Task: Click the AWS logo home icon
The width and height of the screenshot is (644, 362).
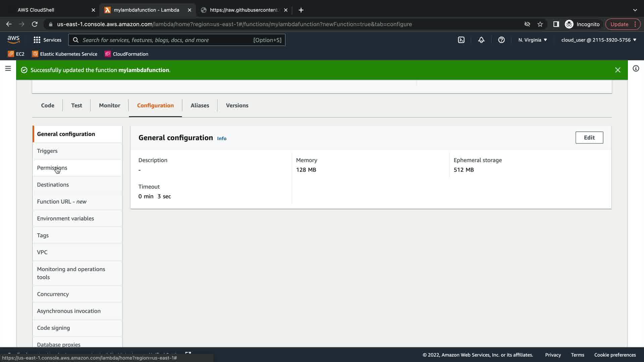Action: pos(13,40)
